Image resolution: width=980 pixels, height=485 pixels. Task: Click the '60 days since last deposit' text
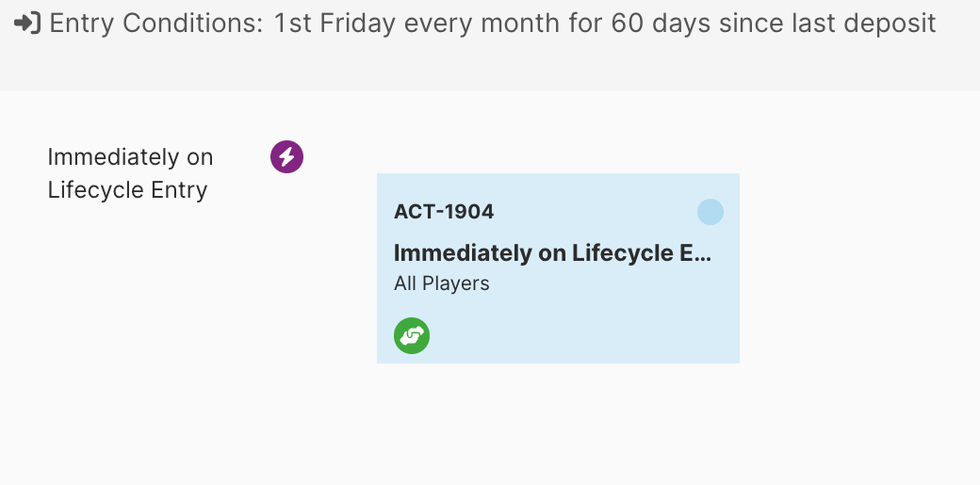coord(774,24)
